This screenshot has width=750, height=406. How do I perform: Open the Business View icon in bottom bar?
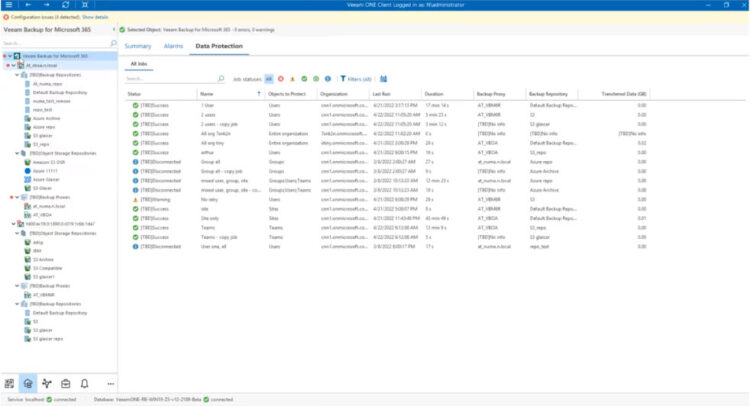(x=46, y=384)
